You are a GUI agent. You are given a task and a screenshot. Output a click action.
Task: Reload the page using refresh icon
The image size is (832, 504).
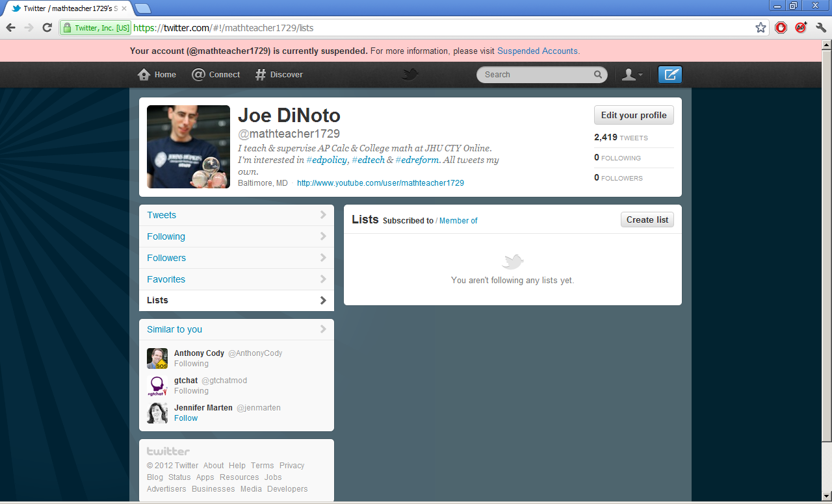coord(47,28)
